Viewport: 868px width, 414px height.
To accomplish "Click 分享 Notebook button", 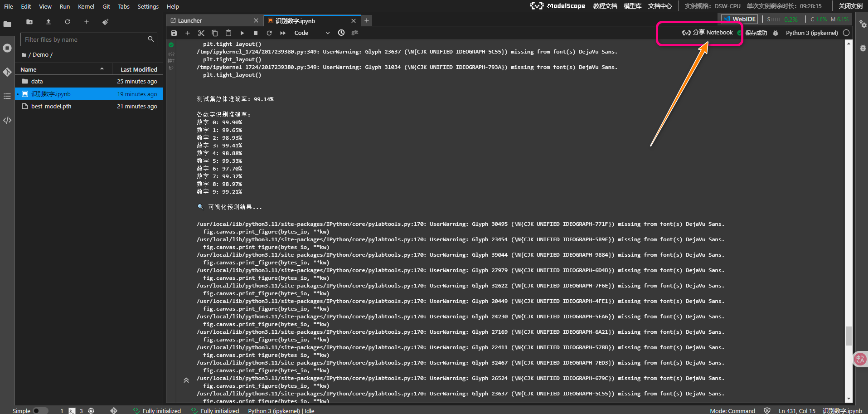I will pyautogui.click(x=708, y=33).
